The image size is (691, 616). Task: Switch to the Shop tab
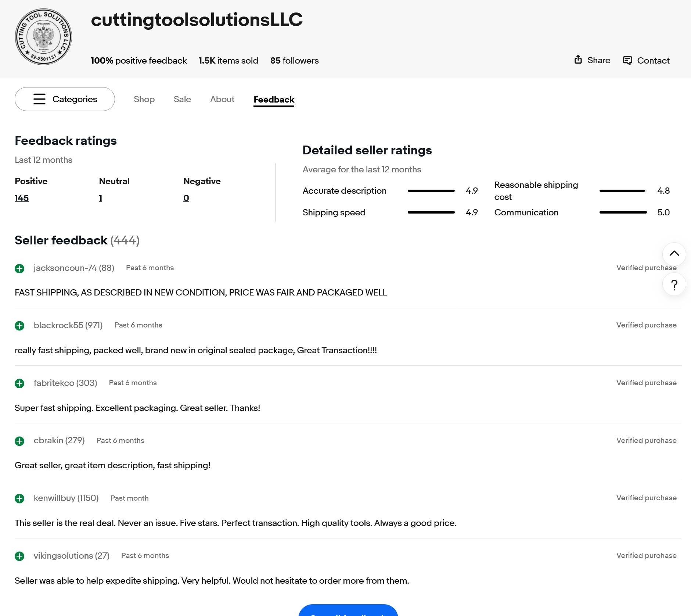click(144, 100)
